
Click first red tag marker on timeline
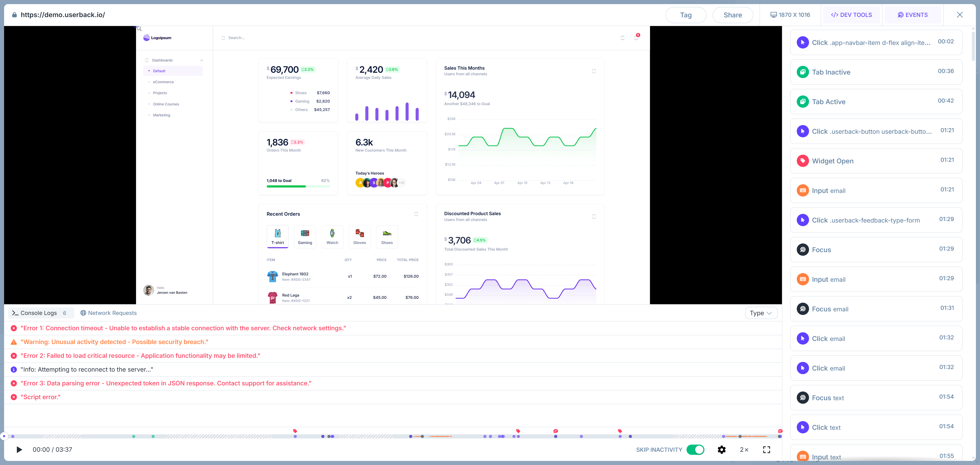(x=295, y=431)
